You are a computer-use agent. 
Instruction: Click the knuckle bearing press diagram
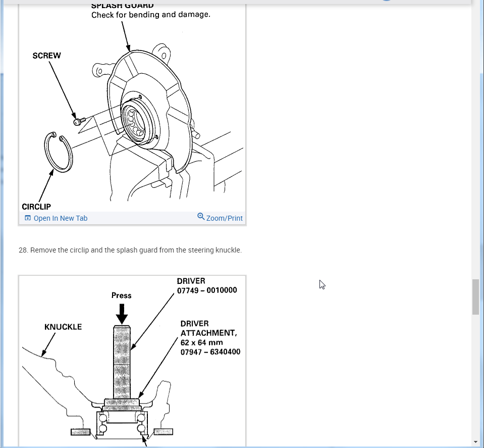click(132, 361)
